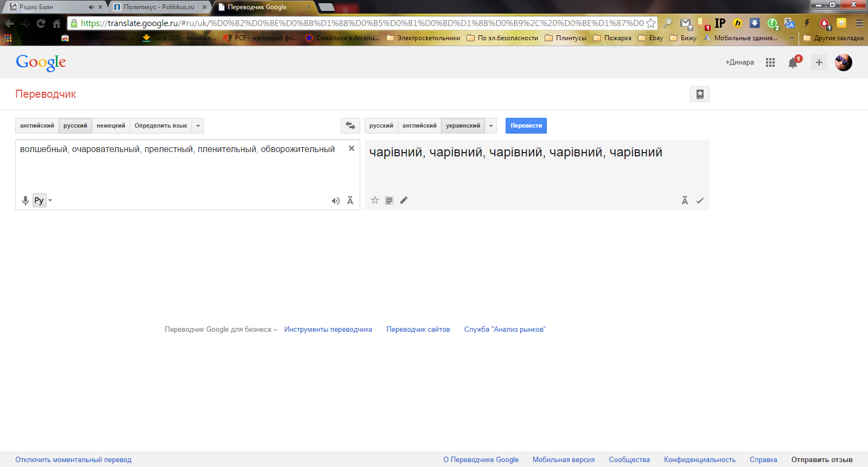Save translation to phrasebook with star
This screenshot has height=467, width=868.
tap(375, 200)
